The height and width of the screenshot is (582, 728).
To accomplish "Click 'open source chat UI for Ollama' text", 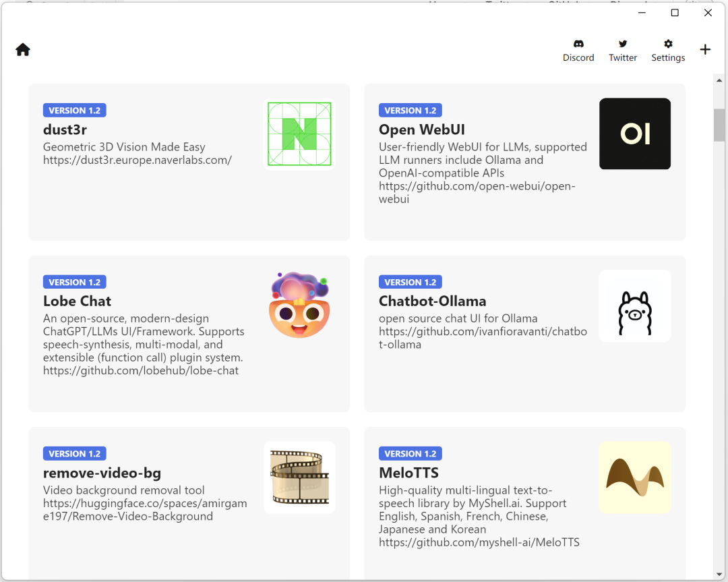I will coord(458,318).
